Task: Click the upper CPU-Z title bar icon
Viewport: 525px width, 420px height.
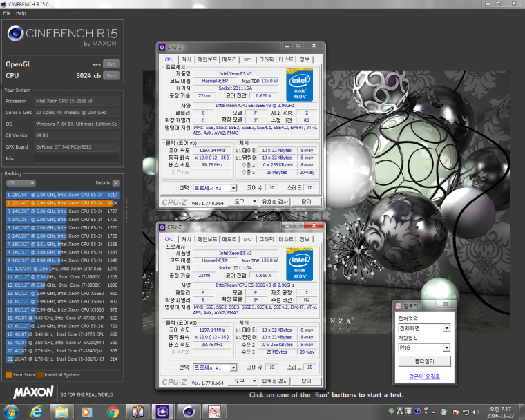Action: point(162,47)
